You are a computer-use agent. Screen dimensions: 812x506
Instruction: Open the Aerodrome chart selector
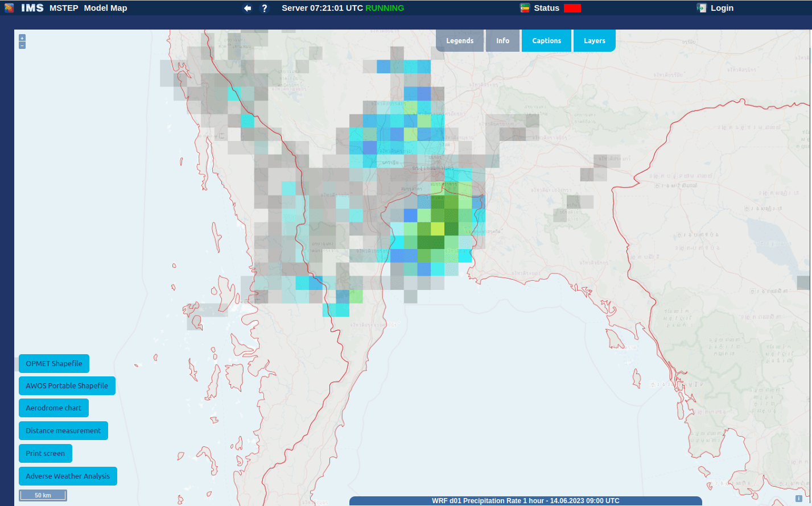(53, 408)
